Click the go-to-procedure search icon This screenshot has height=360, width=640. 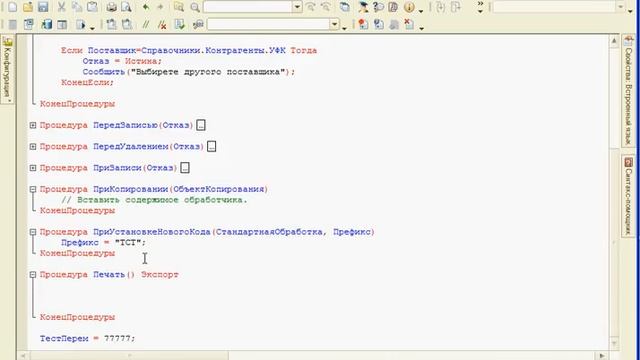(198, 24)
